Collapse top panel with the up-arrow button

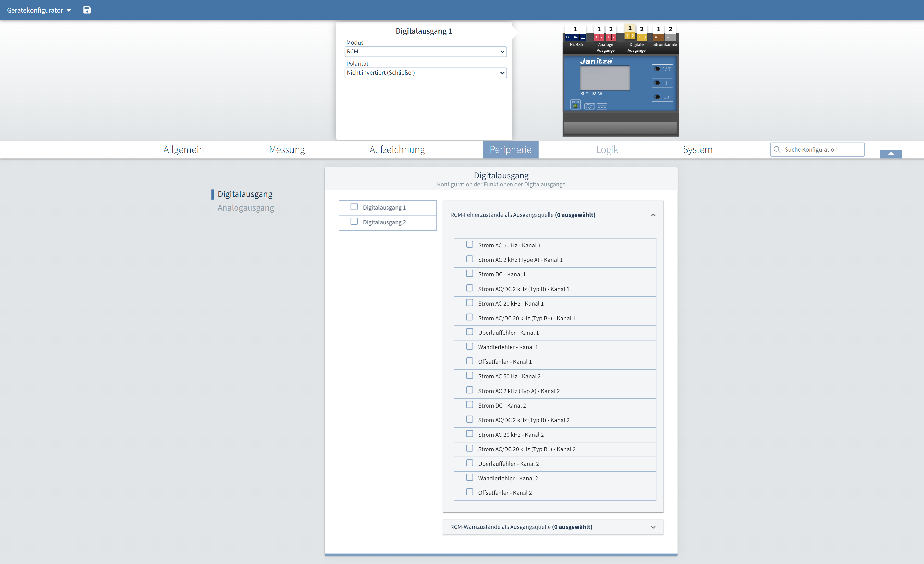[x=891, y=154]
